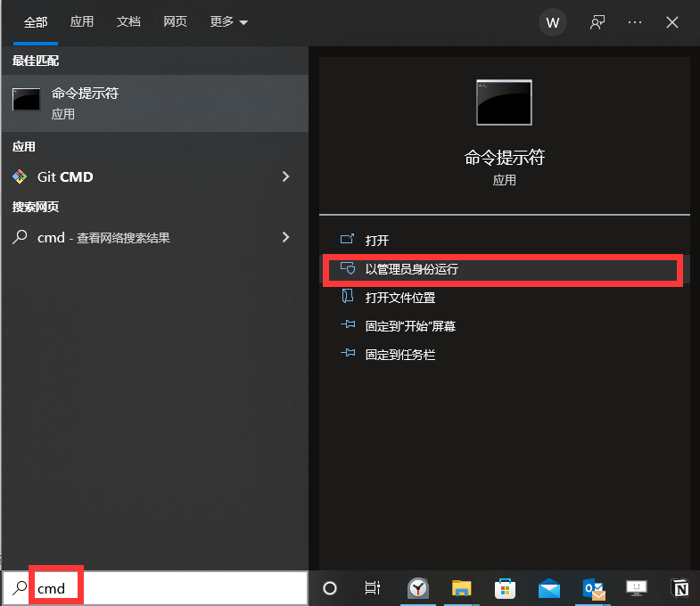
Task: Open the Mail app on taskbar
Action: click(x=549, y=588)
